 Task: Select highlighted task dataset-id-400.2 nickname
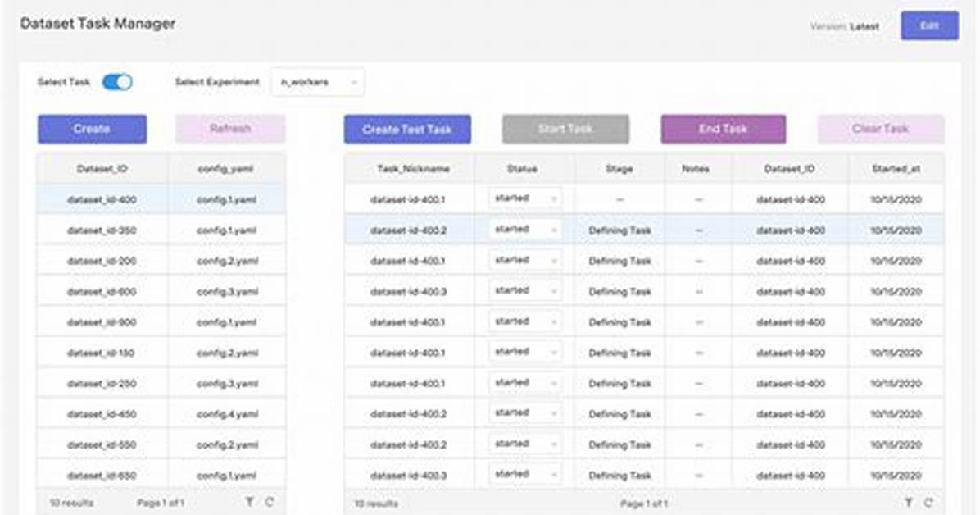pyautogui.click(x=408, y=230)
